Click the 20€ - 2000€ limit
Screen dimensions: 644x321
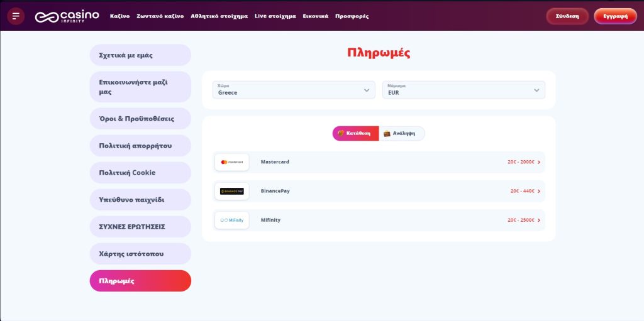(x=521, y=162)
